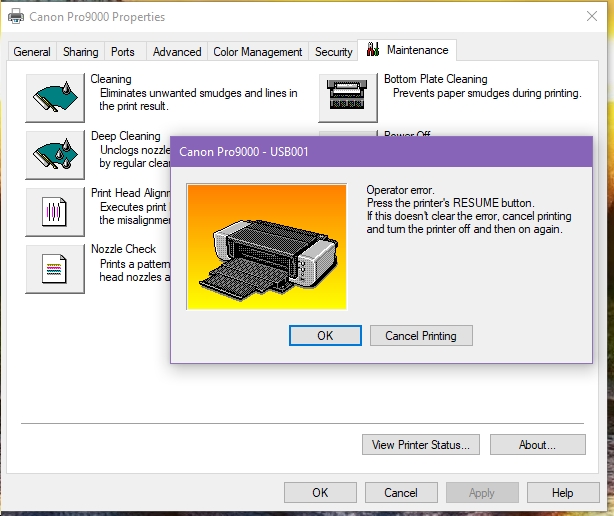Switch to the General tab
This screenshot has width=614, height=516.
coord(32,52)
